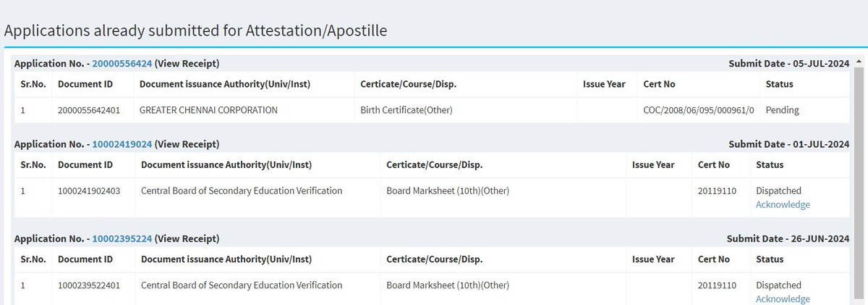Viewport: 868px width, 305px height.
Task: View Receipt for application 10002395224
Action: point(187,238)
